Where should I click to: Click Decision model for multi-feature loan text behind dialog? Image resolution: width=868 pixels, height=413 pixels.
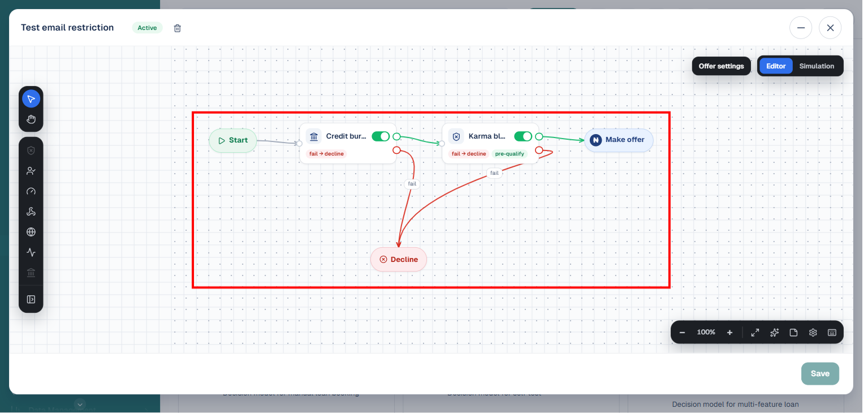(735, 405)
